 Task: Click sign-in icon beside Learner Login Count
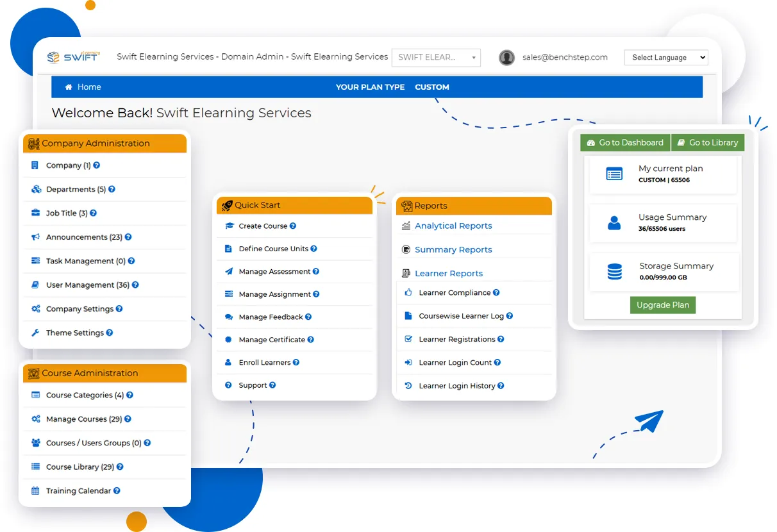pyautogui.click(x=408, y=362)
